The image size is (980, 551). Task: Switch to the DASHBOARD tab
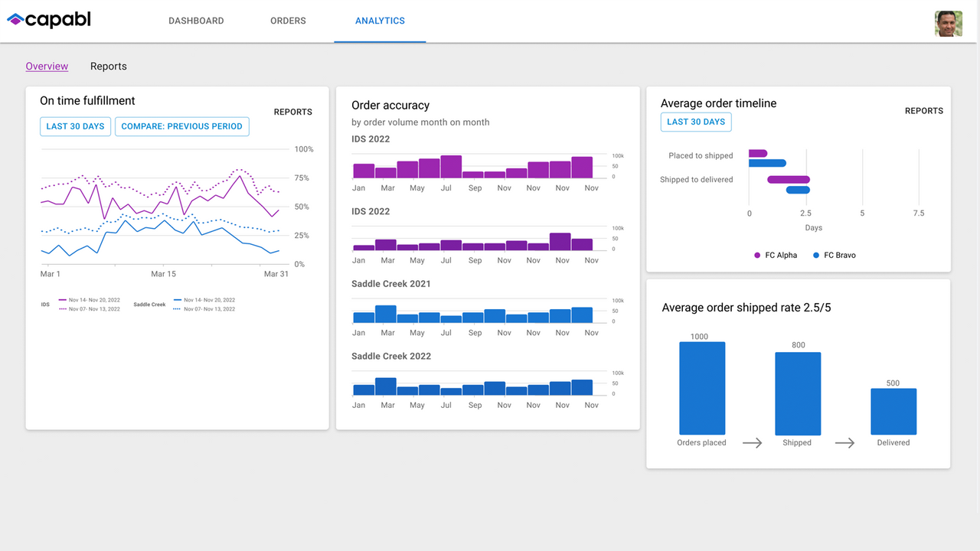tap(196, 21)
